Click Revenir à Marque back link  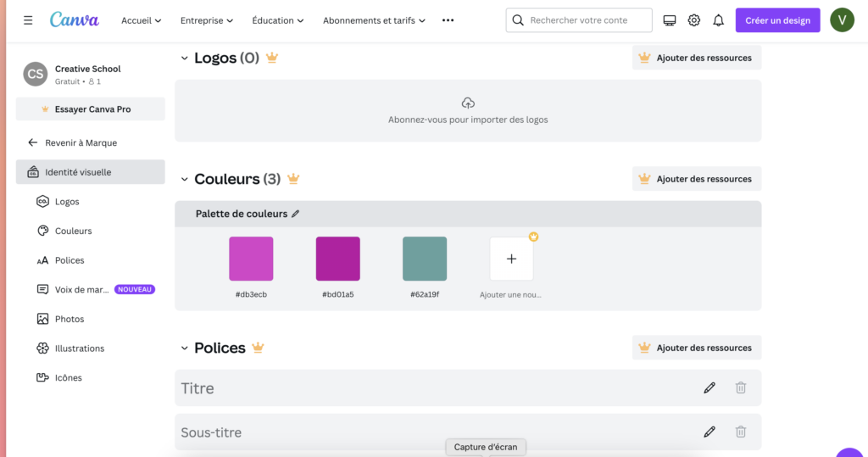[x=81, y=143]
